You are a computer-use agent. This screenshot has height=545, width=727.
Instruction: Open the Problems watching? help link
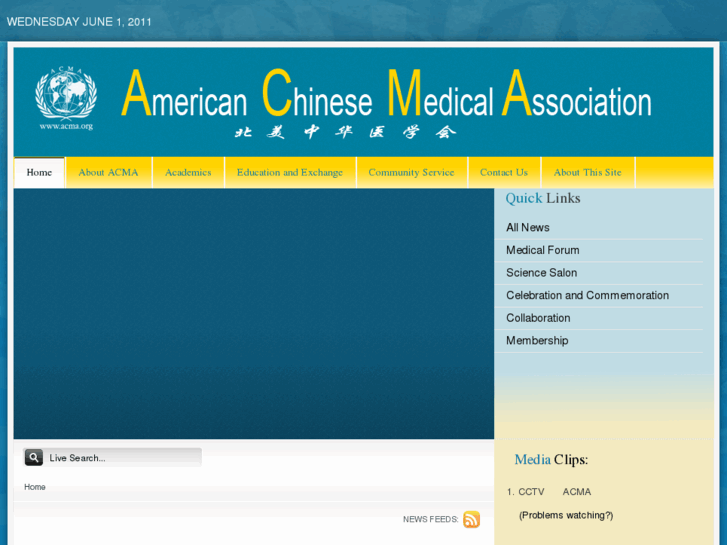[566, 515]
